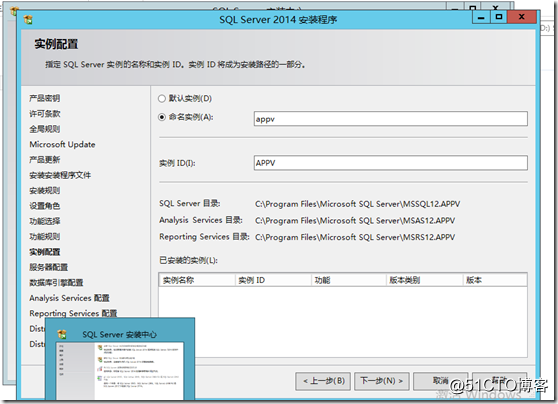Select 数据库引擎配置 step in the sidebar
558x404 pixels.
(x=56, y=282)
